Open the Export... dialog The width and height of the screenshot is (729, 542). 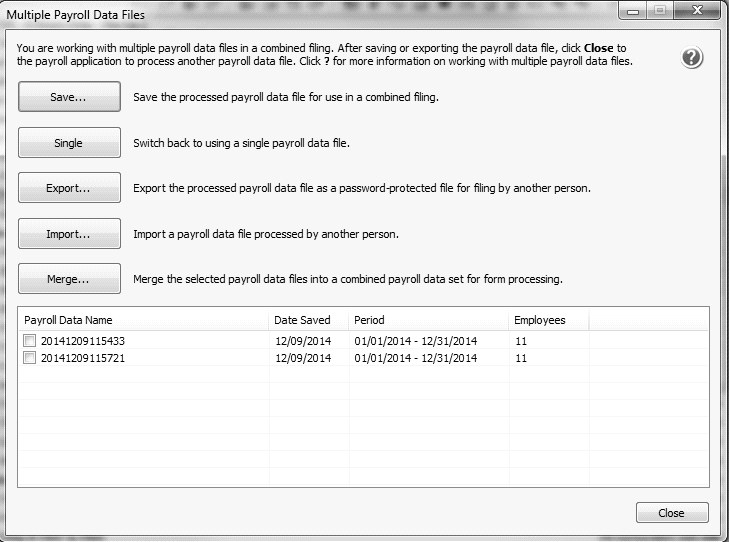[69, 188]
